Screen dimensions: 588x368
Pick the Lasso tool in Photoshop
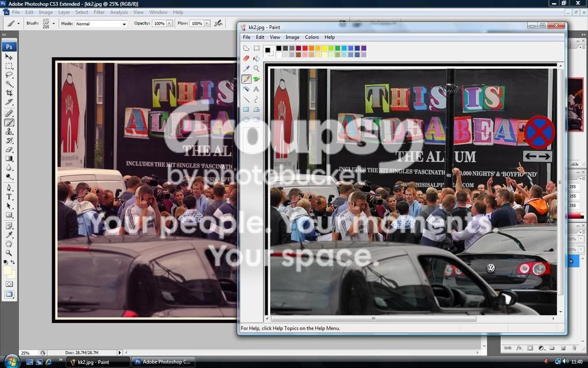[9, 75]
